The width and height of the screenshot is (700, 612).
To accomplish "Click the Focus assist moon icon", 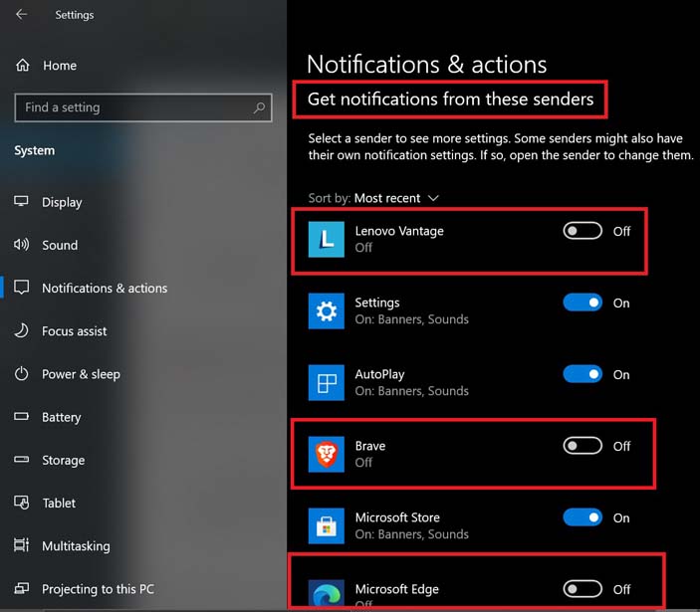I will point(21,330).
